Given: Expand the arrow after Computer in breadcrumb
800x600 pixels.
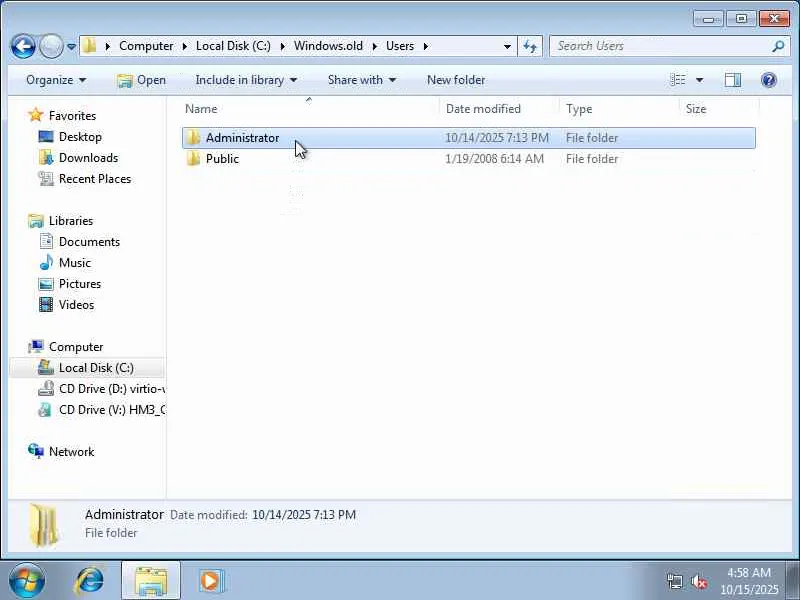Looking at the screenshot, I should point(185,46).
